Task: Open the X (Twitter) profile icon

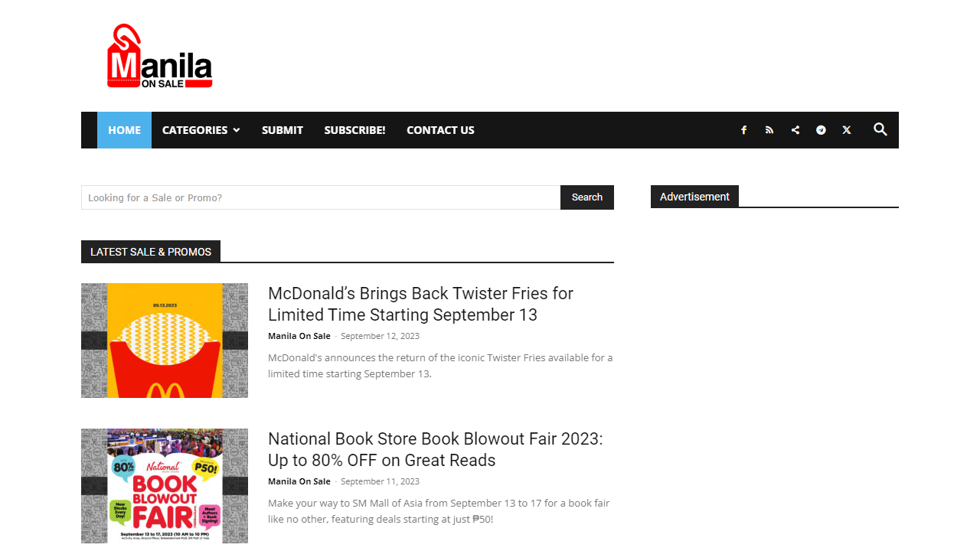Action: 847,130
